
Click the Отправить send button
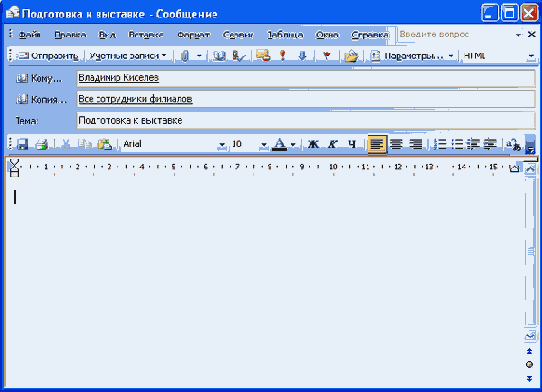(x=47, y=56)
